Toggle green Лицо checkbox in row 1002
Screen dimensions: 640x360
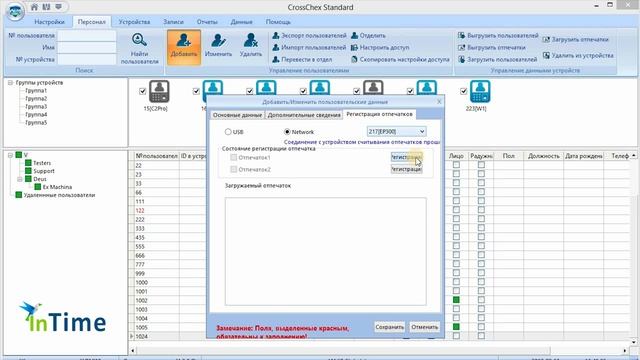point(456,300)
